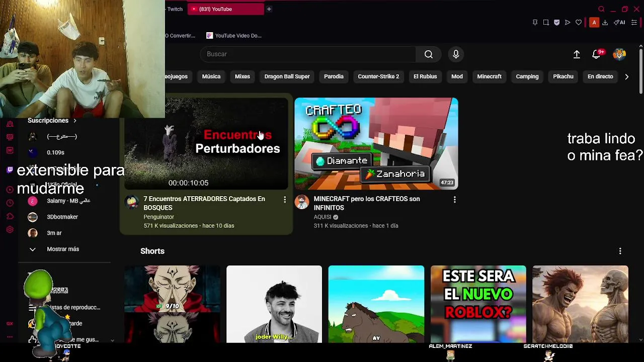Open the 3alamy - MB subscription
The width and height of the screenshot is (644, 362).
click(x=68, y=201)
